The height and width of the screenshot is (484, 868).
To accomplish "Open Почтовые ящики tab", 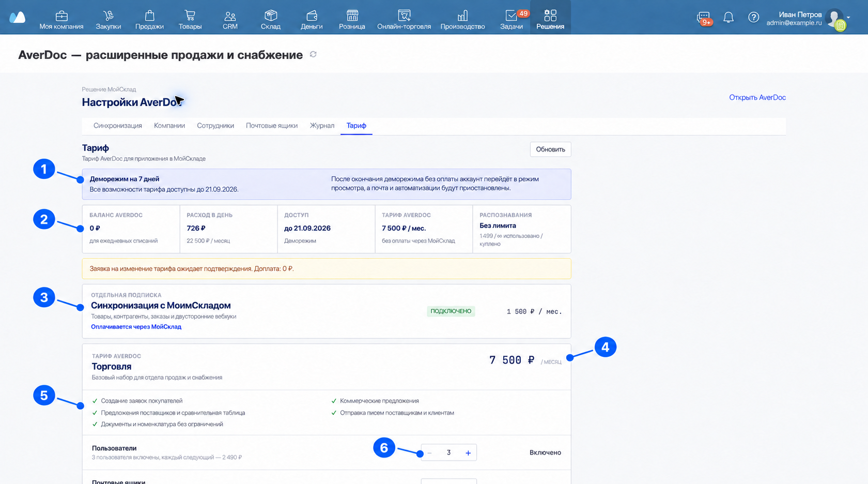I will point(272,126).
